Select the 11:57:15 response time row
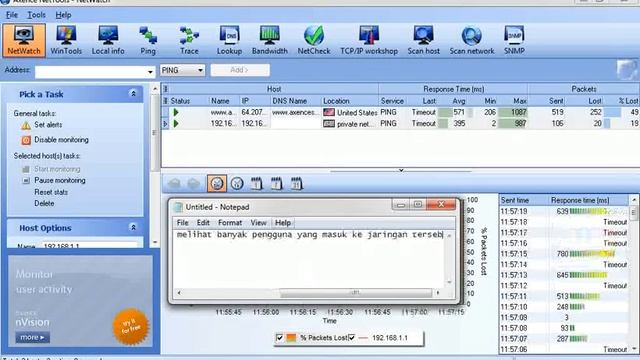The height and width of the screenshot is (360, 640). point(564,254)
